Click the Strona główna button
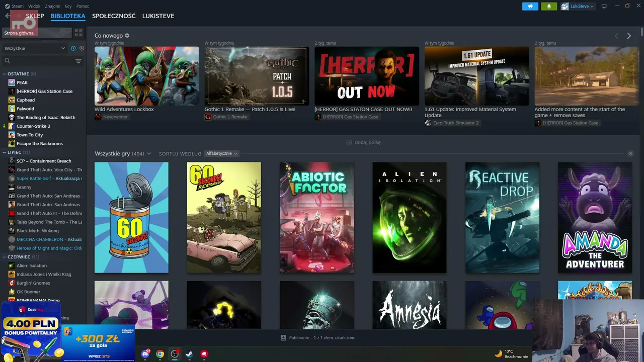 point(37,33)
